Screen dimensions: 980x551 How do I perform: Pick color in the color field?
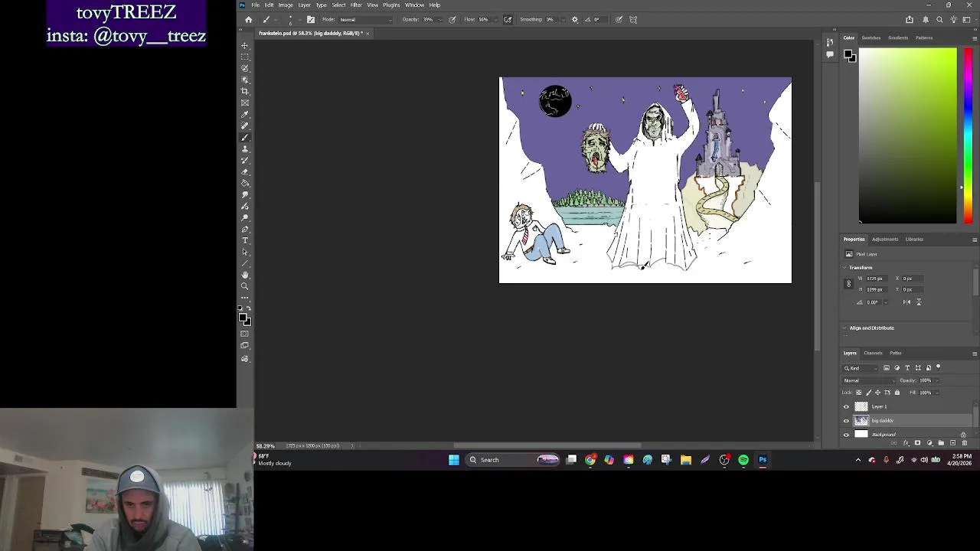(x=907, y=135)
